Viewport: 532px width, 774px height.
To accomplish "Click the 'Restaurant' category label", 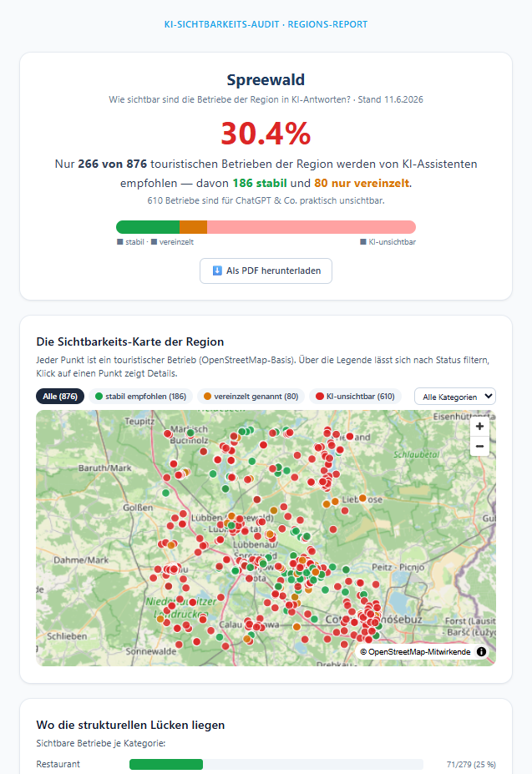I will [58, 764].
